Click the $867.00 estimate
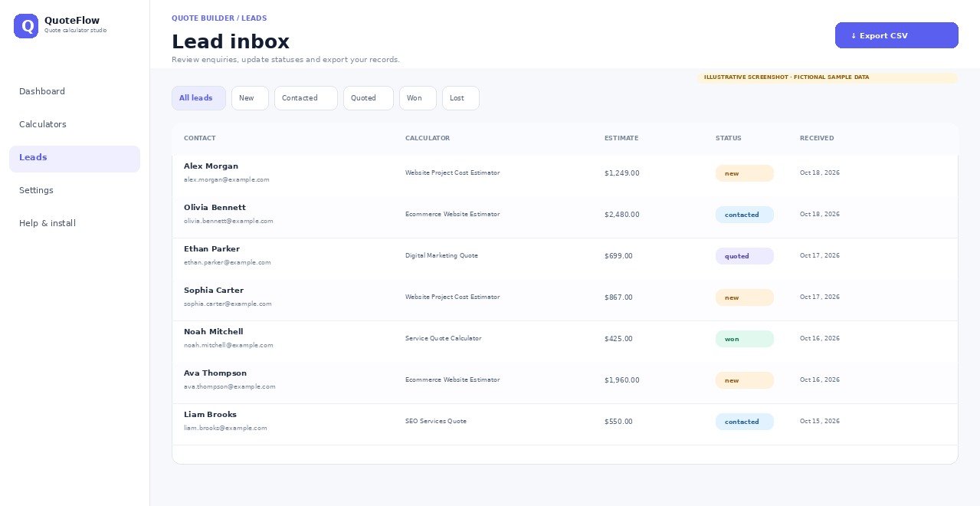The height and width of the screenshot is (506, 980). 618,297
